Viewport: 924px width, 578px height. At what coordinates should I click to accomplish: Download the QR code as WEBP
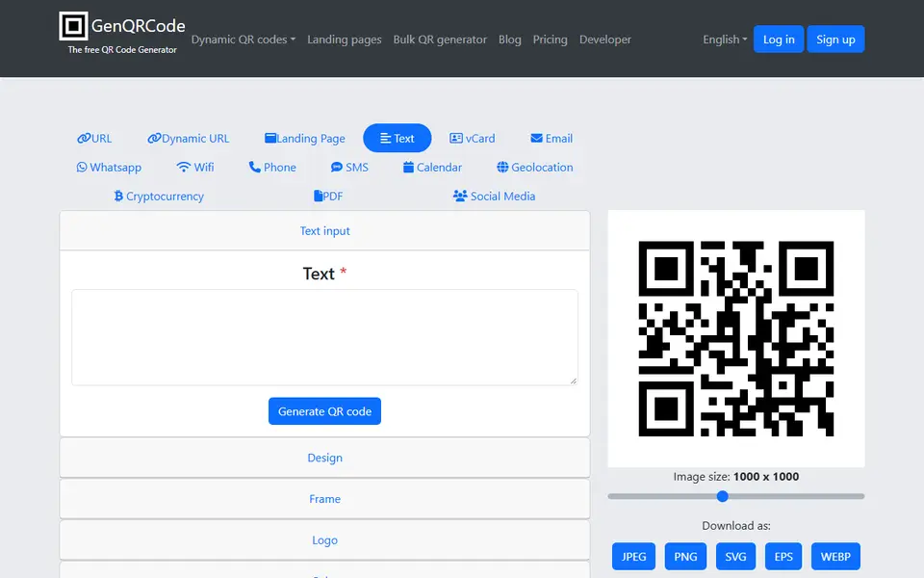(835, 556)
